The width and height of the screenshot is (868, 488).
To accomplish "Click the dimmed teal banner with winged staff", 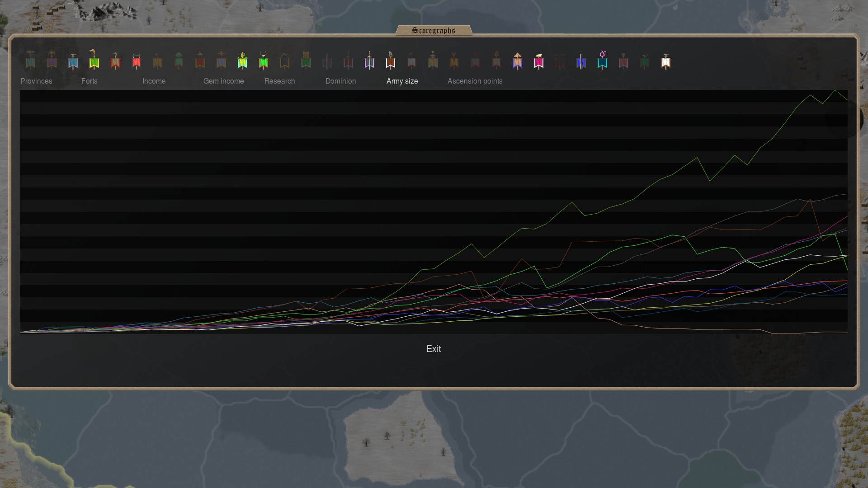I will click(31, 60).
